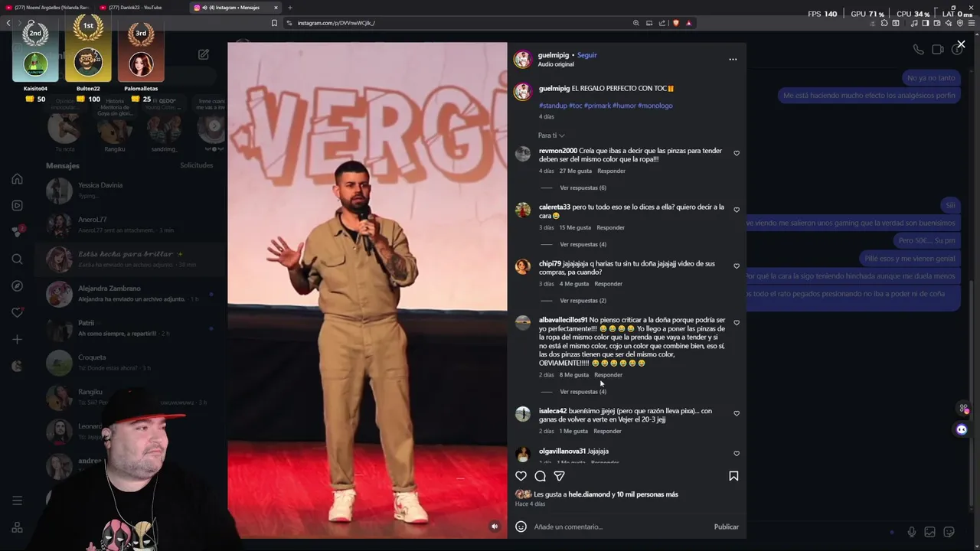Click the instagram.com URL address bar
The width and height of the screenshot is (980, 551).
click(459, 23)
